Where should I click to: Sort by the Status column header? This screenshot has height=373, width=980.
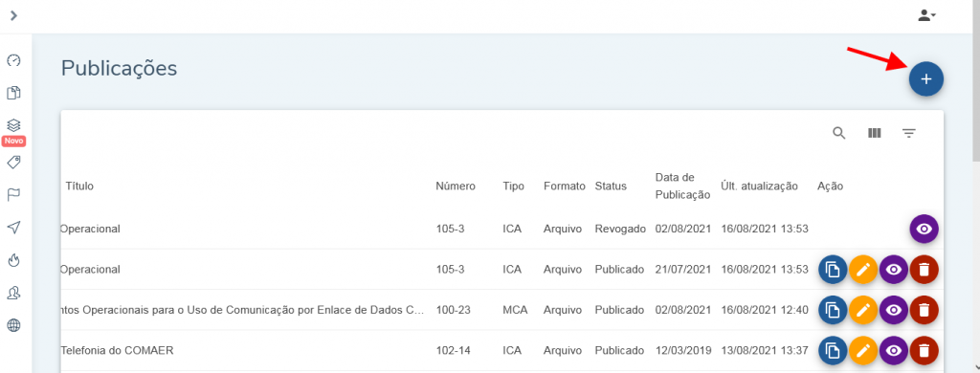click(611, 186)
